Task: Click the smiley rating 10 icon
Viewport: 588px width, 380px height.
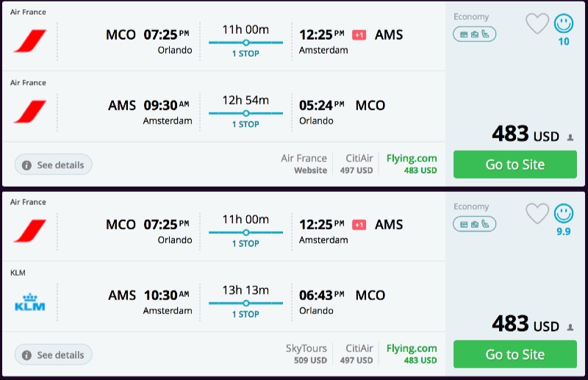Action: 564,24
